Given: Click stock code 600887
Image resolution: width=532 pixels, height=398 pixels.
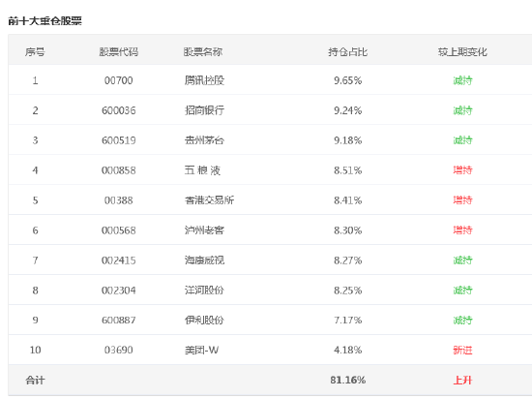Looking at the screenshot, I should 118,320.
